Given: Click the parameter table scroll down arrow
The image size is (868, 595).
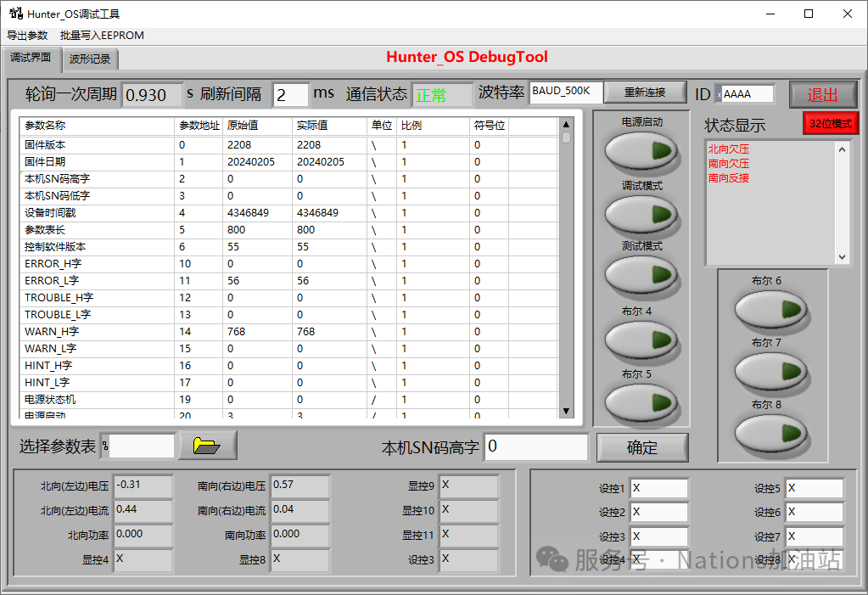Looking at the screenshot, I should pos(566,411).
